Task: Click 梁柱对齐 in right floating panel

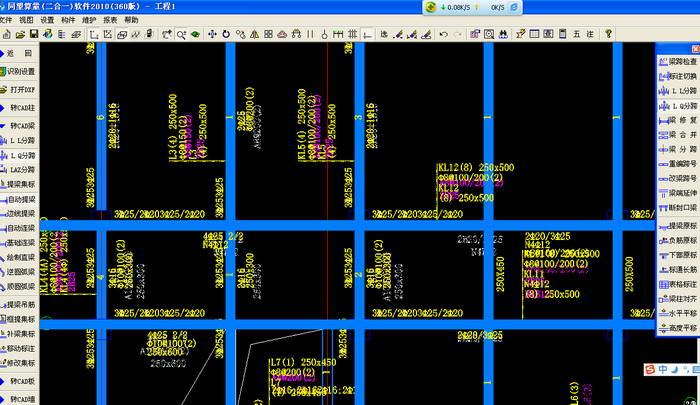Action: tap(678, 298)
